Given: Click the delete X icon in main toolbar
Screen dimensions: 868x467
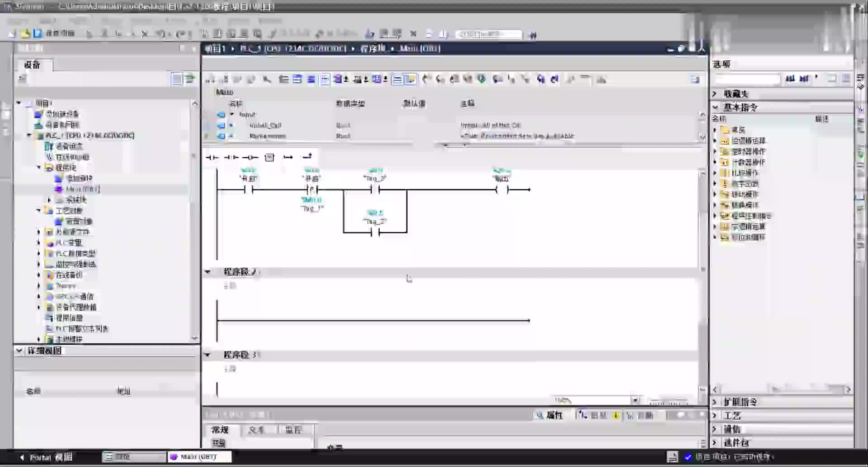Looking at the screenshot, I should click(145, 34).
